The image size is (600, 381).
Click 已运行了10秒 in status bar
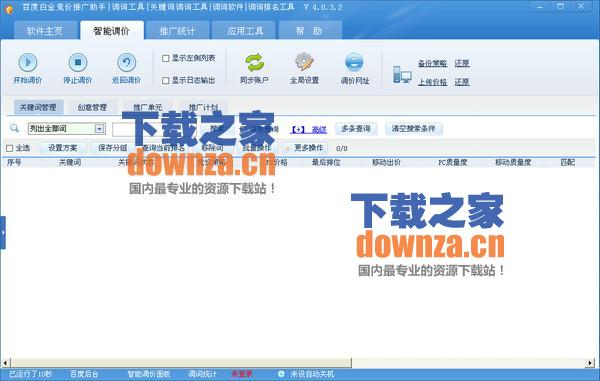(31, 374)
